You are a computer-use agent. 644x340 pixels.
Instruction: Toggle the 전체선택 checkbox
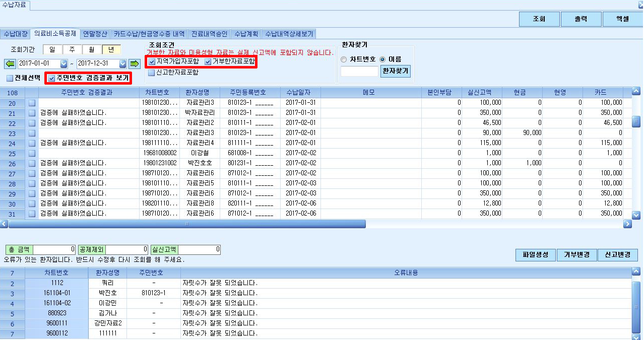coord(10,79)
